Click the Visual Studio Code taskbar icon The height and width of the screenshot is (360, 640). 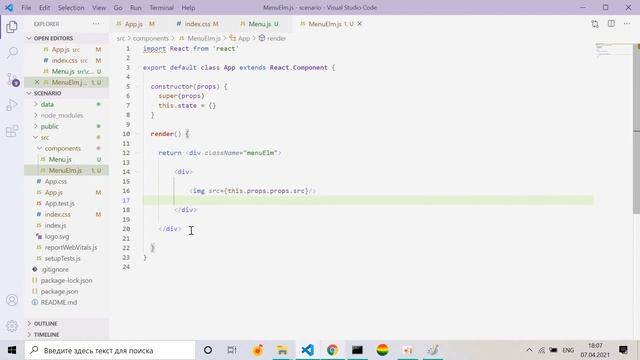tap(307, 350)
